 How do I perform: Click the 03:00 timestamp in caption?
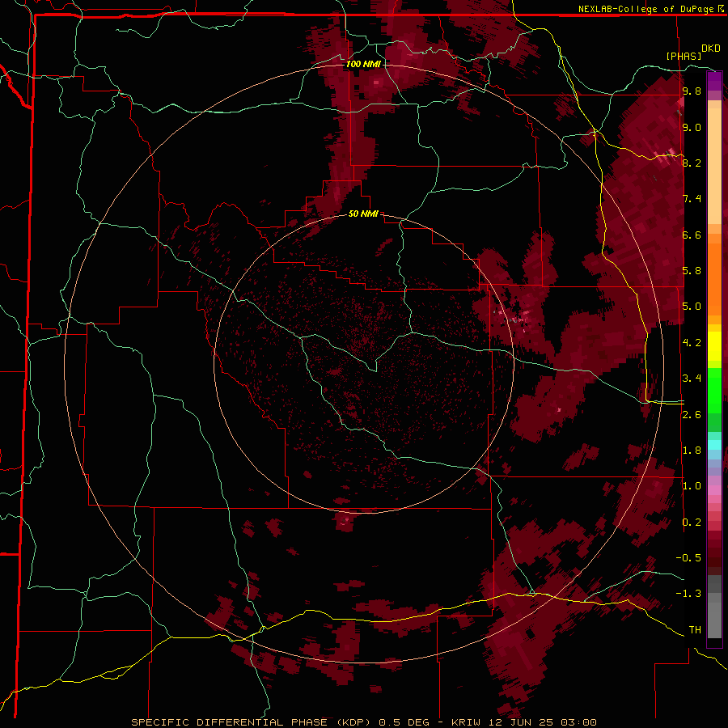click(x=578, y=722)
